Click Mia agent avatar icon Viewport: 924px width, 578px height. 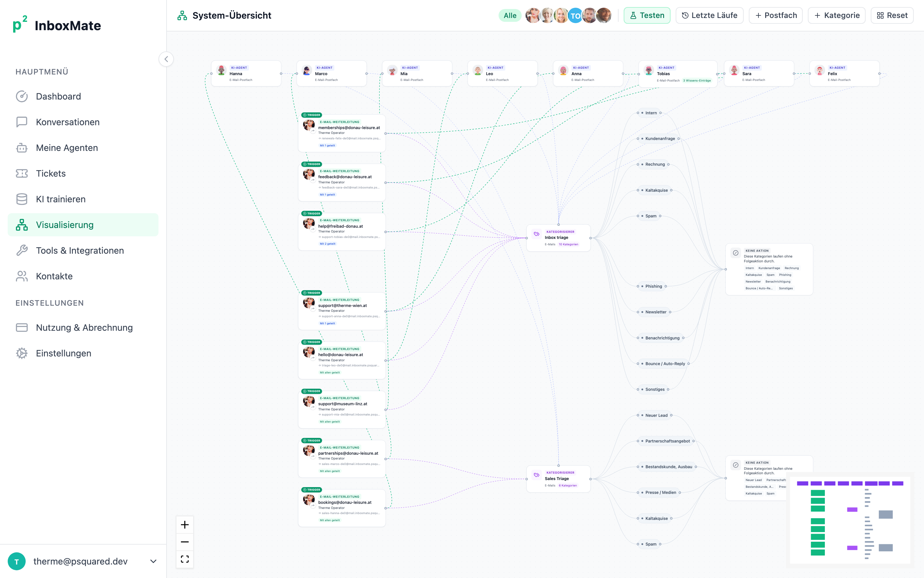coord(392,70)
